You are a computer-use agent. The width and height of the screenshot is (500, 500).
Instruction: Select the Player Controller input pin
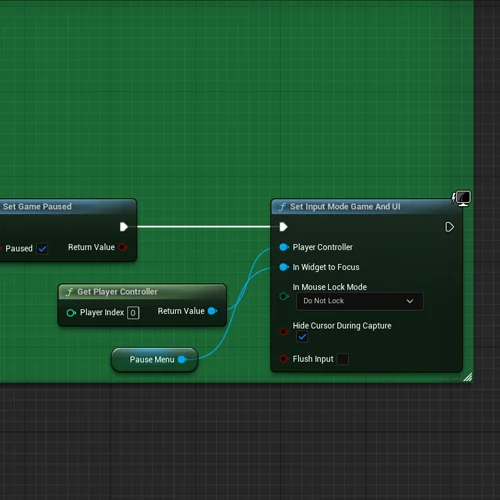click(x=284, y=247)
